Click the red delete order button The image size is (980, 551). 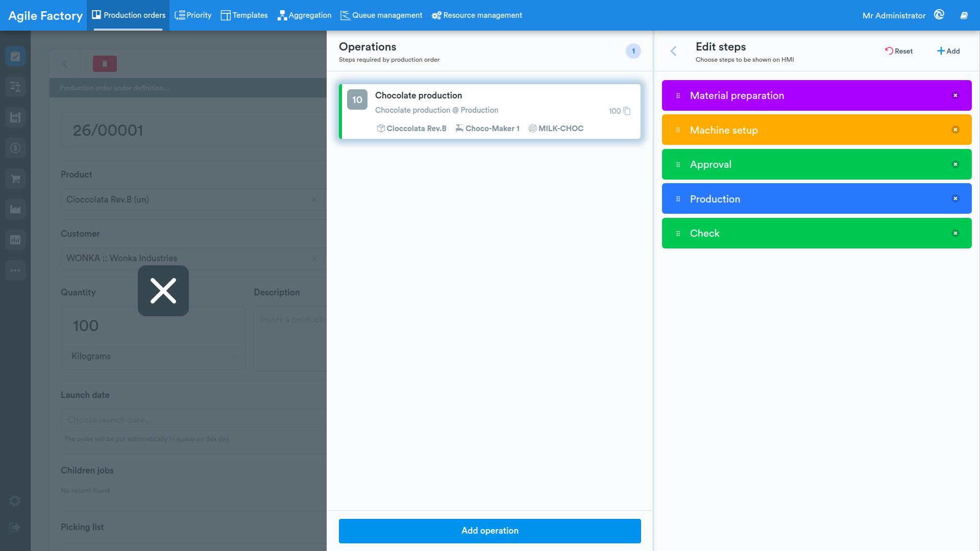tap(105, 64)
